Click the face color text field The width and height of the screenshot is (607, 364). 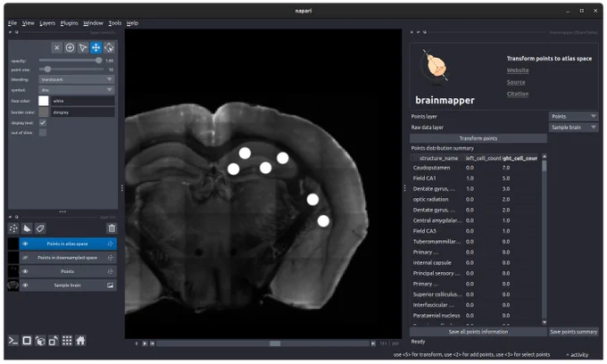(x=83, y=101)
